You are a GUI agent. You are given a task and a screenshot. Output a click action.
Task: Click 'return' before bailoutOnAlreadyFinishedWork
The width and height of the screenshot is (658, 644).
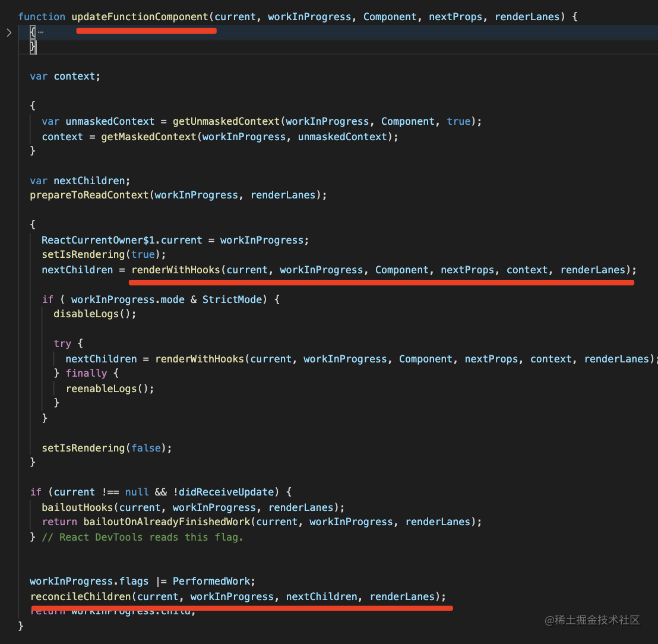59,522
